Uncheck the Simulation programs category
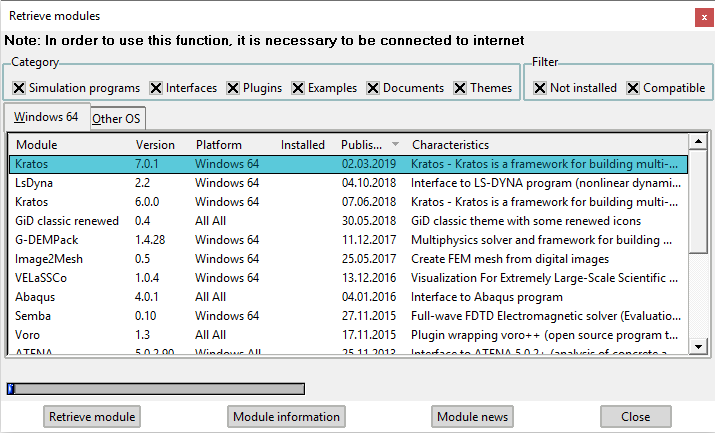The width and height of the screenshot is (715, 433). (x=19, y=88)
